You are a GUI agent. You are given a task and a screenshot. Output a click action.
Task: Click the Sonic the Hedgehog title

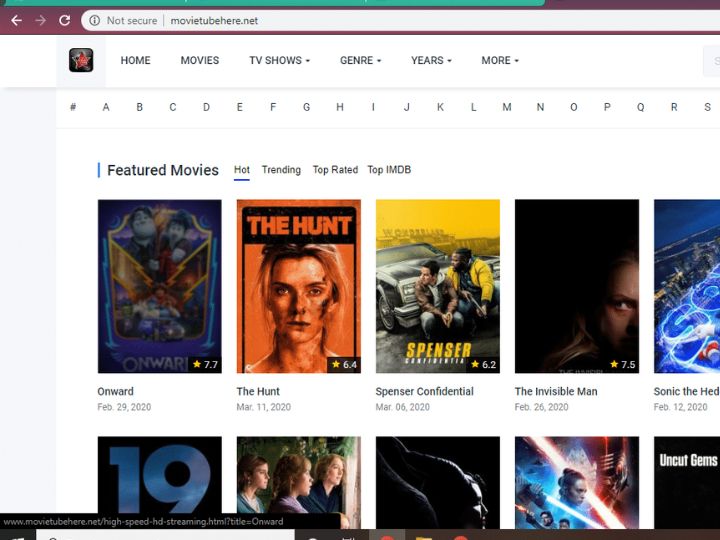686,392
